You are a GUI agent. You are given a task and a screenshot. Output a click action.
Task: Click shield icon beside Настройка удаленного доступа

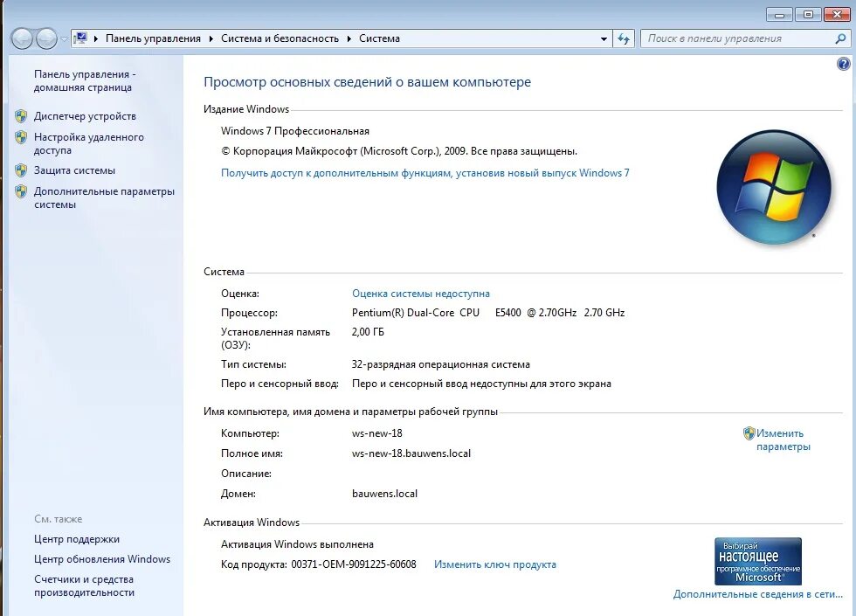pos(21,136)
